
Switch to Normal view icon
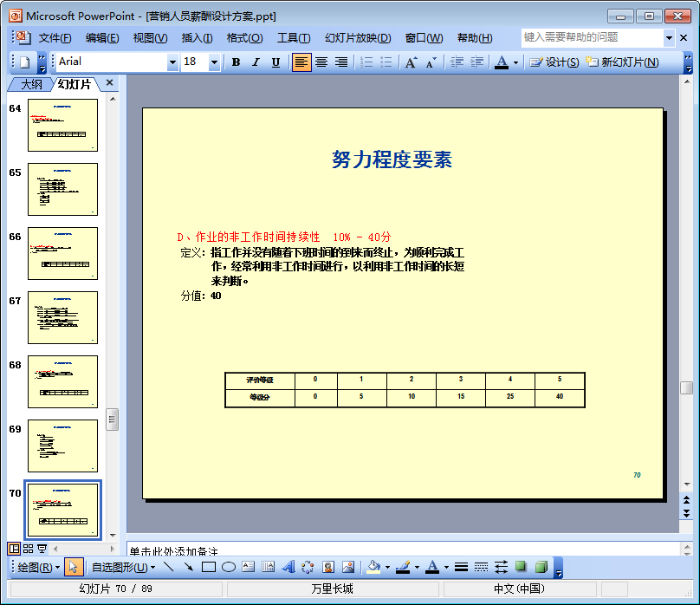pyautogui.click(x=14, y=549)
